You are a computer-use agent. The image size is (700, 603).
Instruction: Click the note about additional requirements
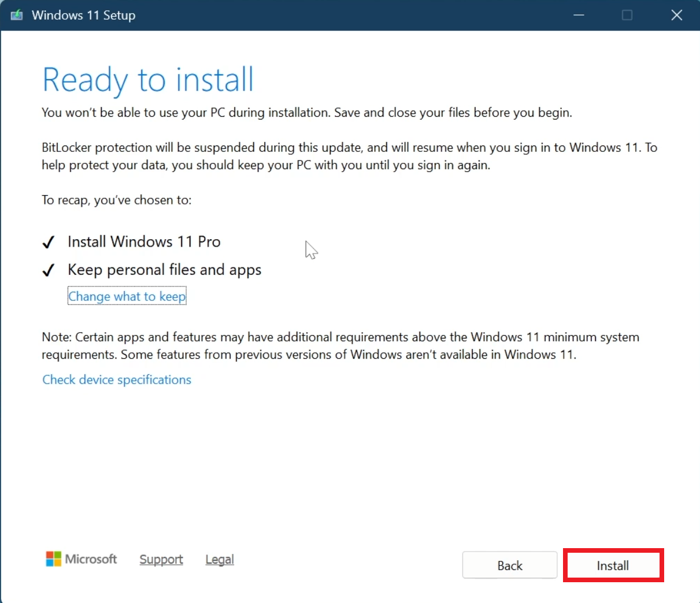pyautogui.click(x=340, y=345)
